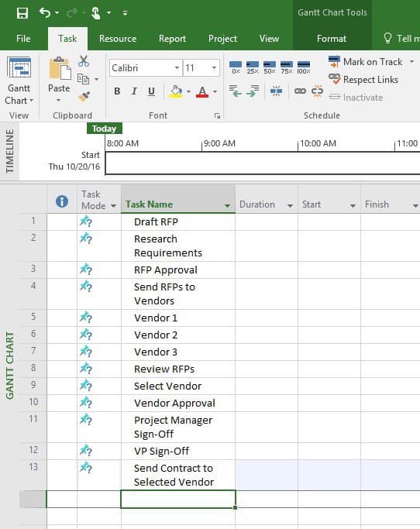Click the Split Task icon
The width and height of the screenshot is (420, 529).
[x=276, y=91]
